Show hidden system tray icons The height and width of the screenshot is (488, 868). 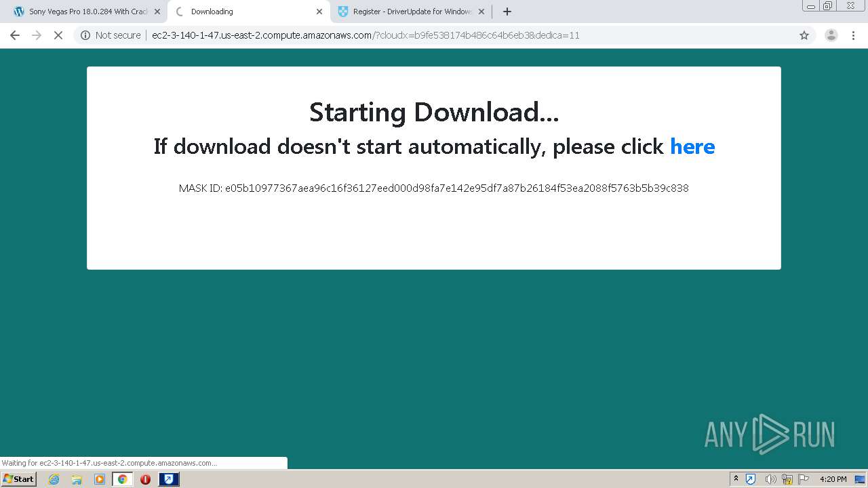(x=736, y=479)
